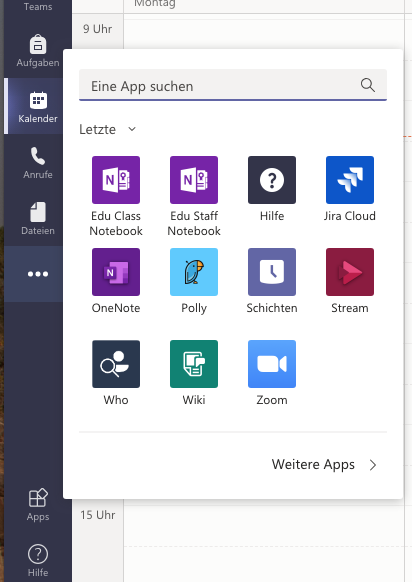Expand the Letzte sort dropdown

point(108,129)
